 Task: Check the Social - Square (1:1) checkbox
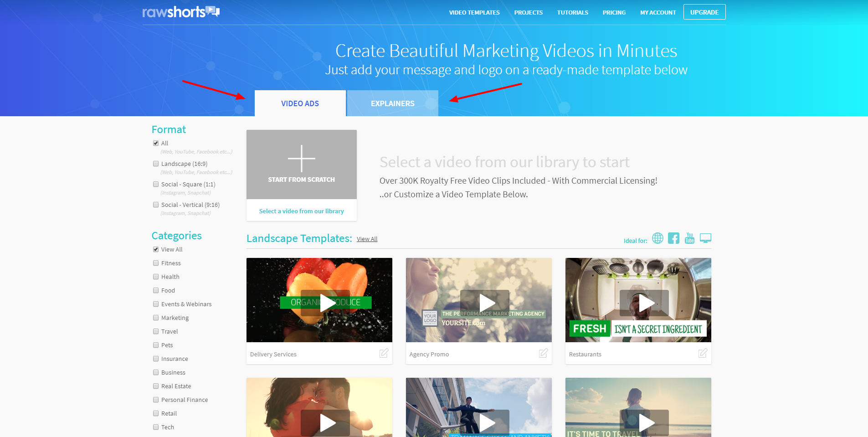point(156,184)
